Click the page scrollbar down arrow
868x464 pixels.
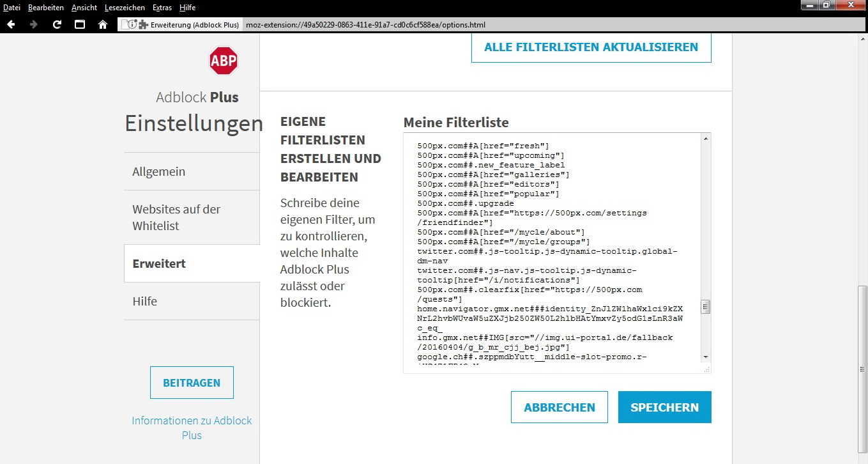click(x=863, y=458)
